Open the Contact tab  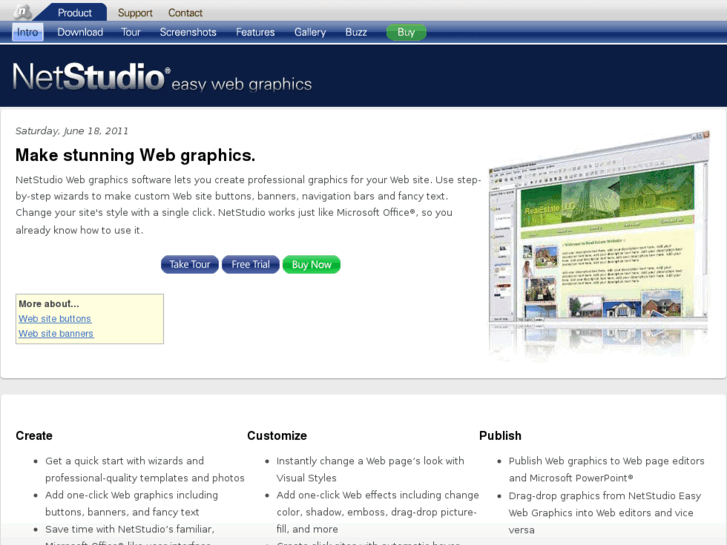(185, 13)
